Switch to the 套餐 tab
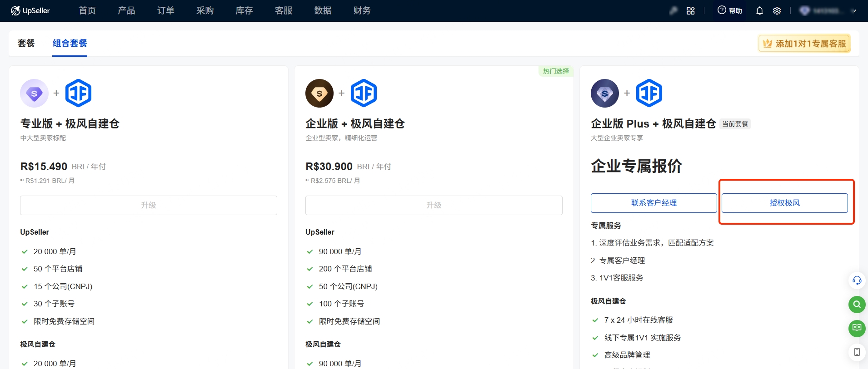868x369 pixels. click(x=26, y=43)
